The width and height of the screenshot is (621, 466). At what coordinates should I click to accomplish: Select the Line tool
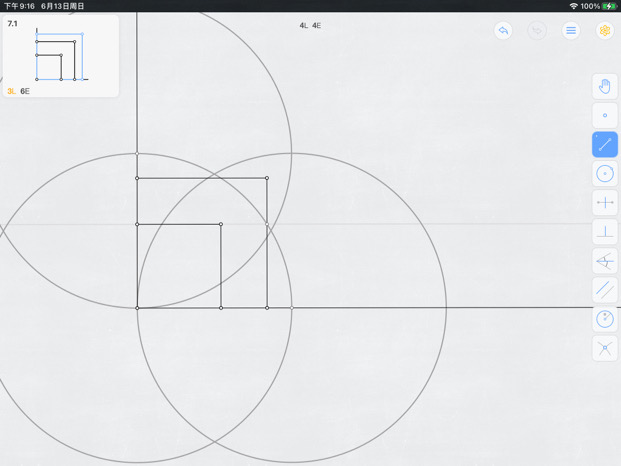click(x=605, y=145)
